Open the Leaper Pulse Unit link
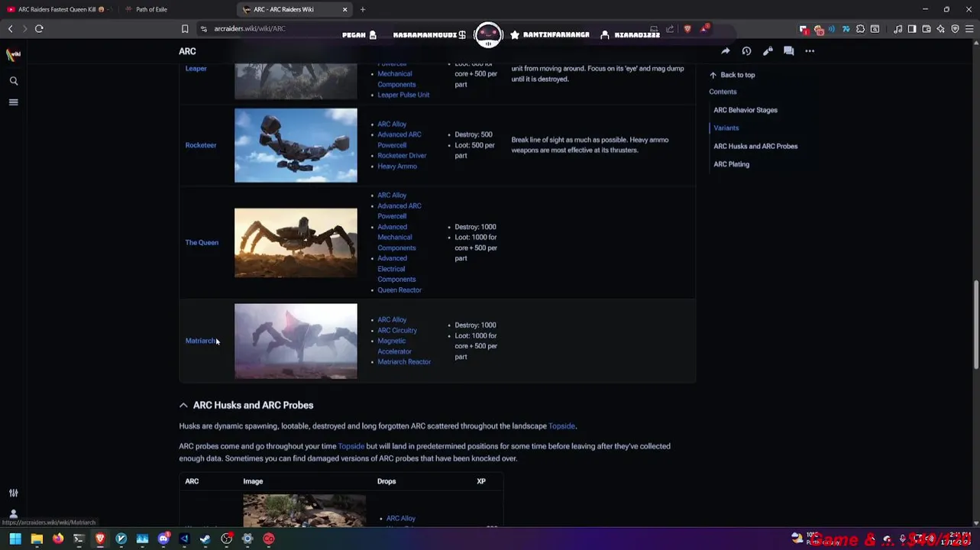The image size is (980, 550). (403, 95)
